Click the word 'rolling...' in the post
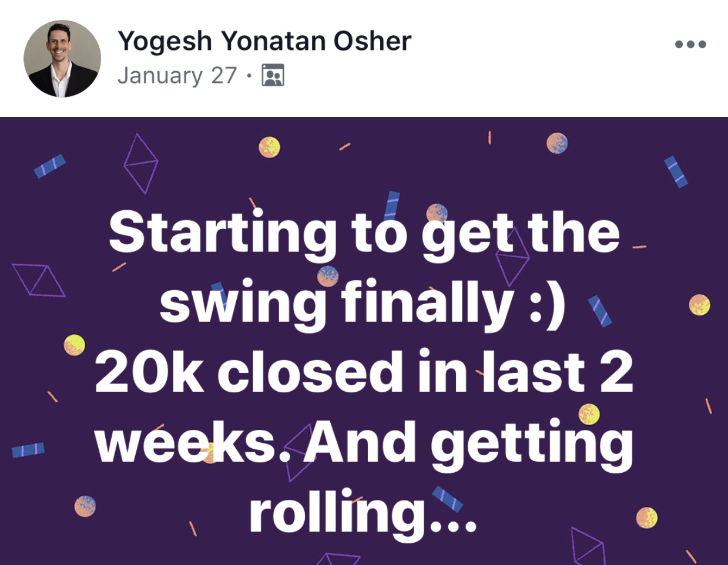 [363, 512]
